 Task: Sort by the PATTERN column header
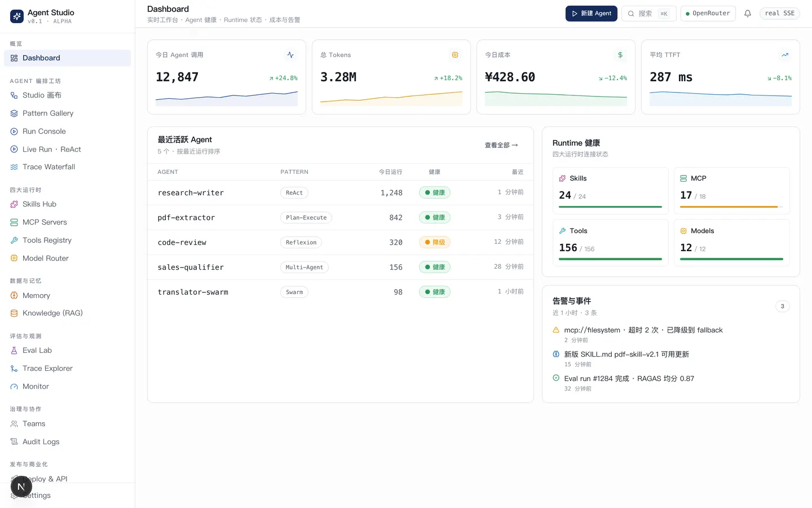point(294,172)
